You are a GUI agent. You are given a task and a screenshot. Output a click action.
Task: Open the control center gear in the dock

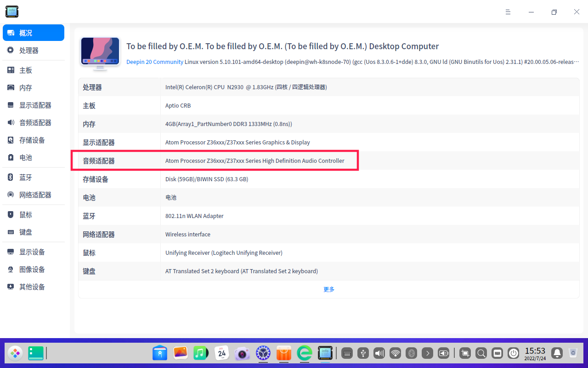[263, 353]
